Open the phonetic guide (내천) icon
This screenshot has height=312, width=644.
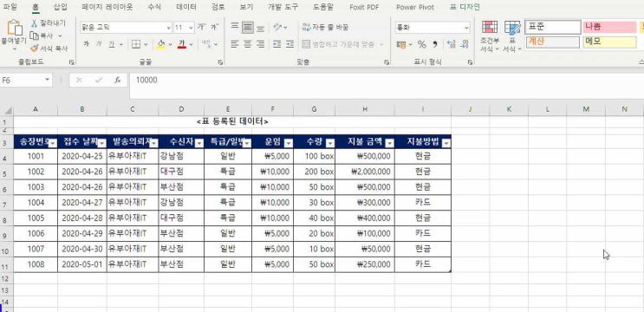pyautogui.click(x=205, y=44)
